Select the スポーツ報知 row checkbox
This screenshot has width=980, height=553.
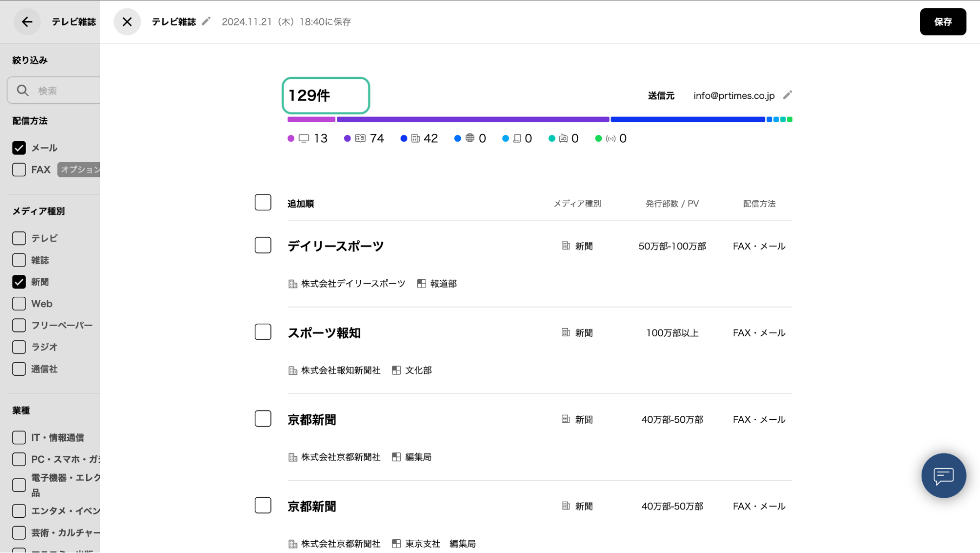263,332
